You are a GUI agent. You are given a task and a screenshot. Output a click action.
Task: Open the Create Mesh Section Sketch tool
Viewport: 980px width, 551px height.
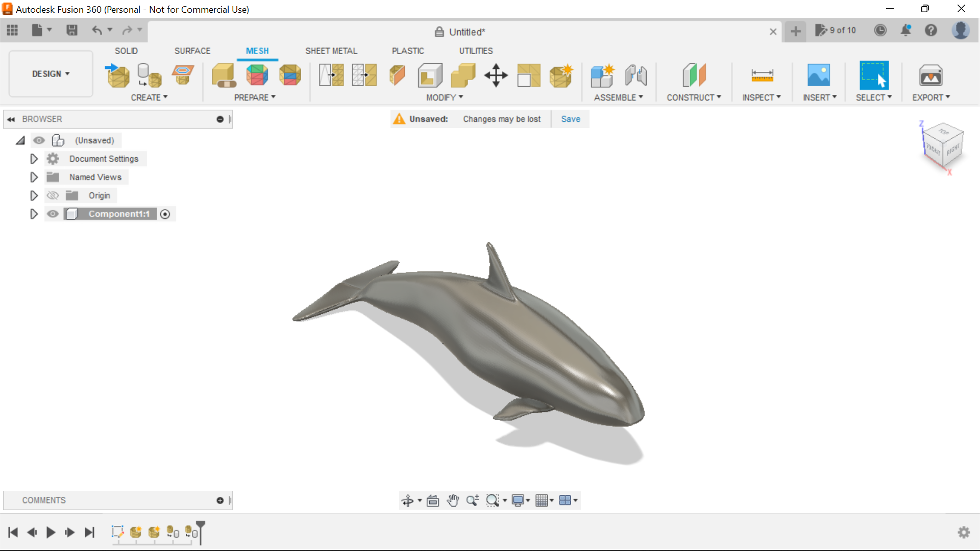click(183, 75)
